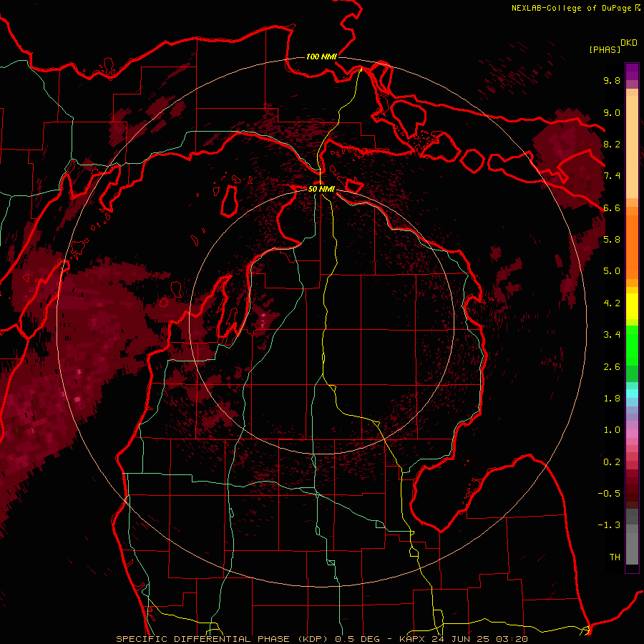Pick the bright green swatch beside 3.4
The image size is (644, 644).
[x=632, y=345]
